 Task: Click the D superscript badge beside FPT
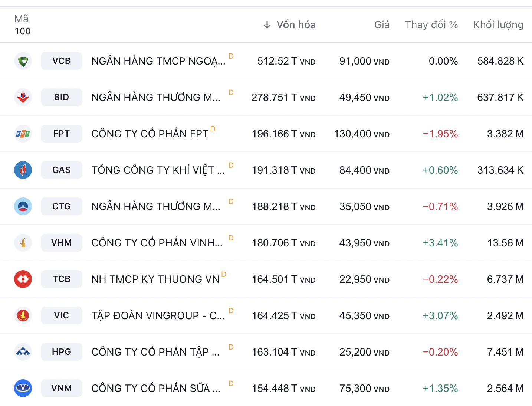[213, 129]
